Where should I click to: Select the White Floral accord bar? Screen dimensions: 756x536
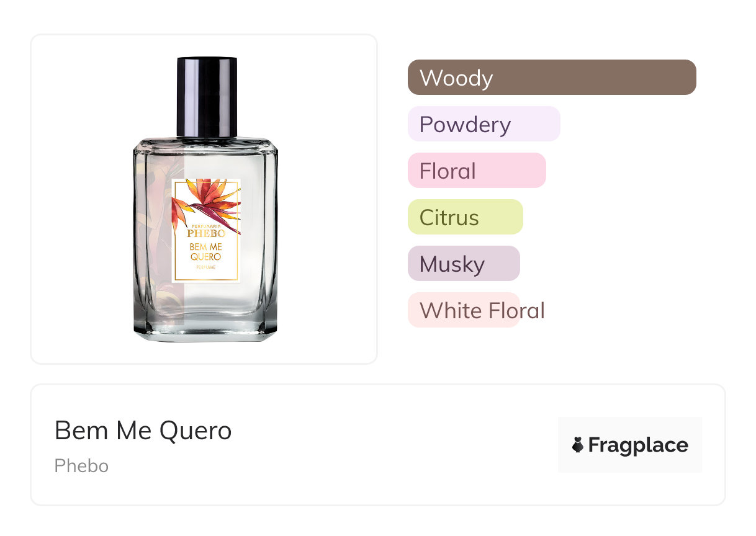[464, 310]
